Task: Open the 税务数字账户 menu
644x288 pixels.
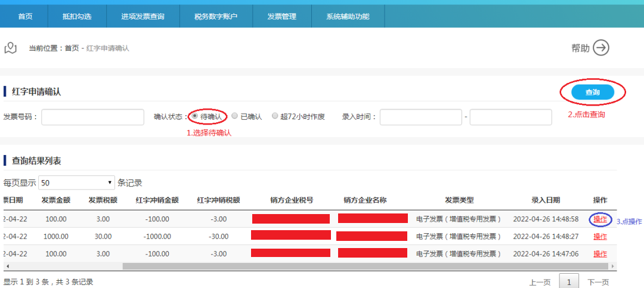Action: (216, 16)
